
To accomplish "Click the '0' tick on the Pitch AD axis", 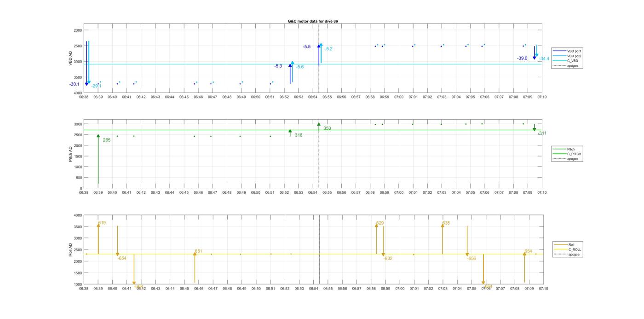I will 81,188.
